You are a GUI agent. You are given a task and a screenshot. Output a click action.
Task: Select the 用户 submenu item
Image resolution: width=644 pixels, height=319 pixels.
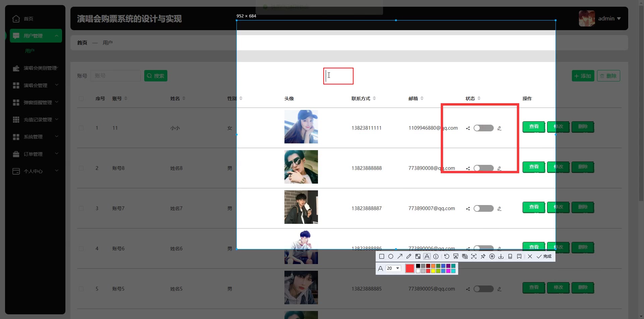[30, 51]
